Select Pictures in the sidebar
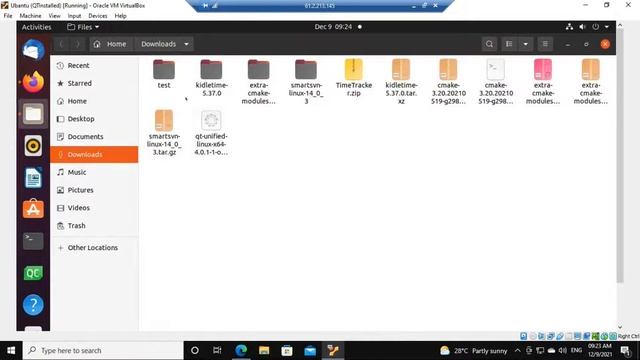 [94, 190]
